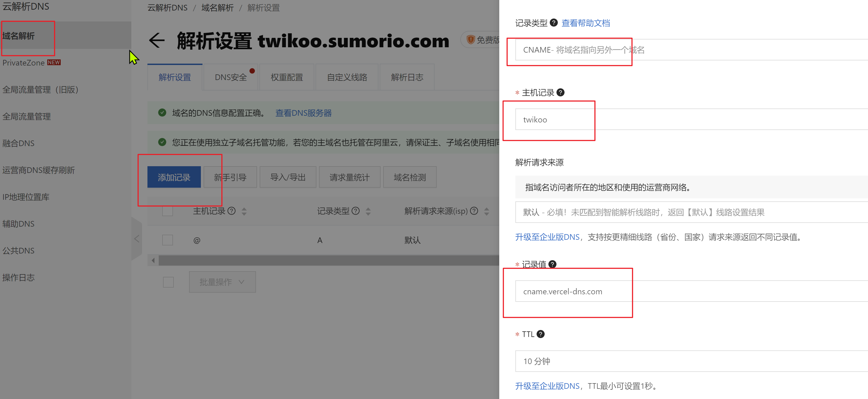Click the A record type cell

(x=320, y=240)
